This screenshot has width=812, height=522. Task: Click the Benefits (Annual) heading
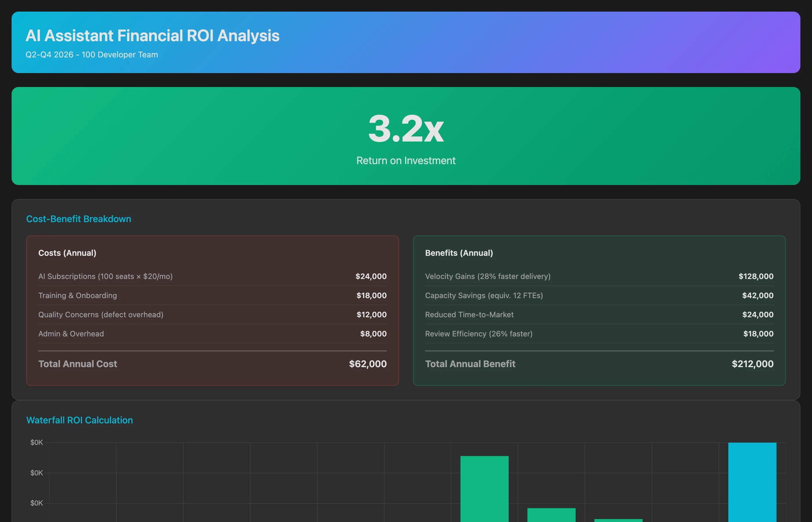tap(459, 253)
